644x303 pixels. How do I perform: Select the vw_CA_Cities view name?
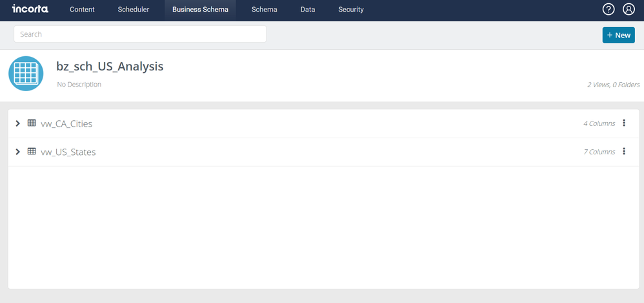[x=66, y=123]
